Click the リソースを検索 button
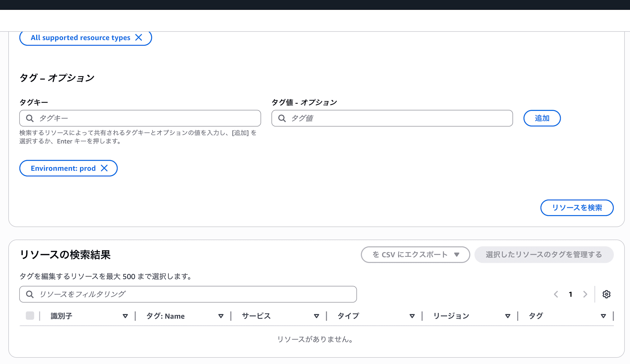This screenshot has width=630, height=364. click(577, 208)
